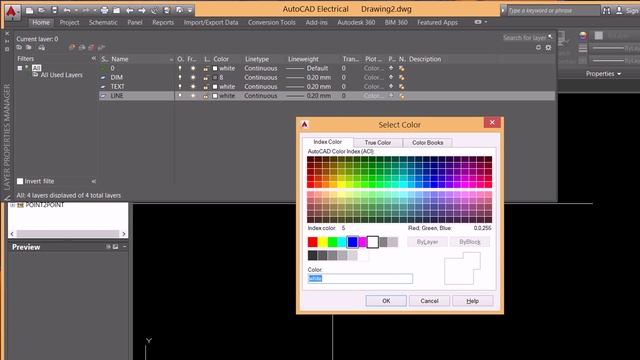Click the binoculars search icon in title bar
640x360 pixels.
tap(607, 11)
